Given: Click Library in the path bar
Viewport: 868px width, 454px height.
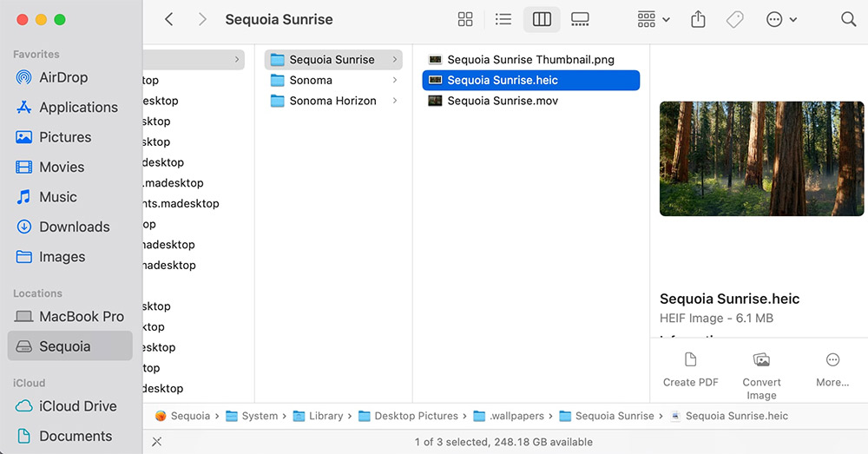Looking at the screenshot, I should (319, 416).
